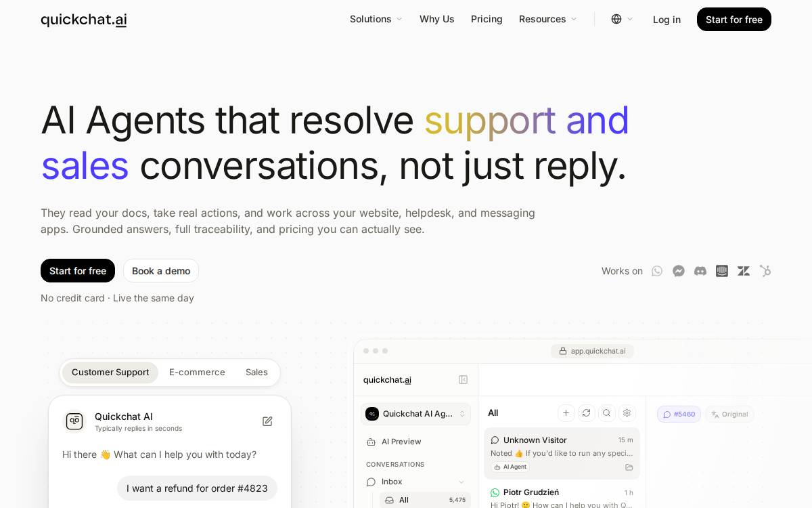
Task: Select the All inbox folder
Action: 425,500
